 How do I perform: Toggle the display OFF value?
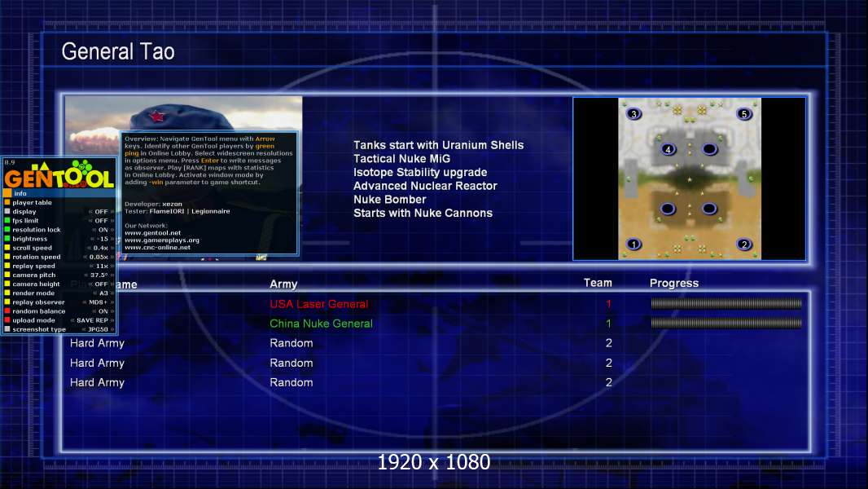pyautogui.click(x=101, y=212)
